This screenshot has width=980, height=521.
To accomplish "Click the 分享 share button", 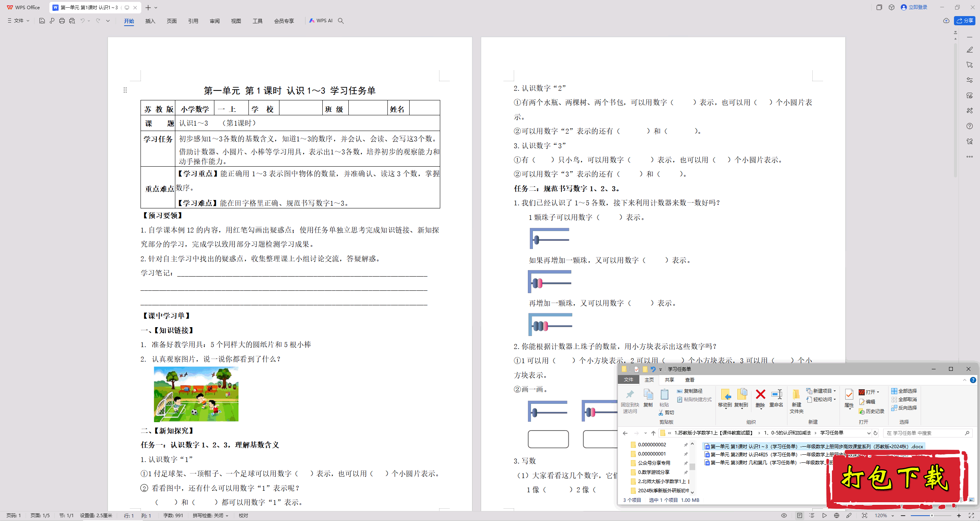I will pyautogui.click(x=965, y=21).
